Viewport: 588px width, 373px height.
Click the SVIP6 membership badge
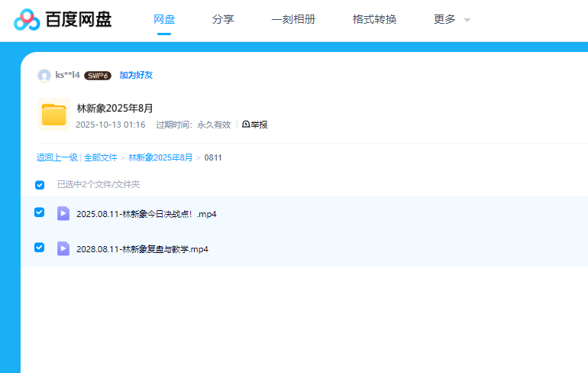(98, 76)
